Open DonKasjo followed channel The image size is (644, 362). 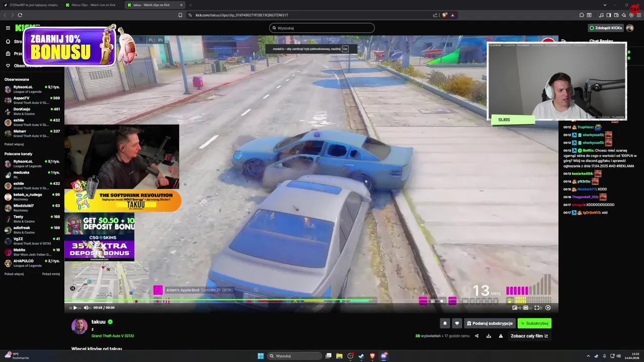[32, 111]
